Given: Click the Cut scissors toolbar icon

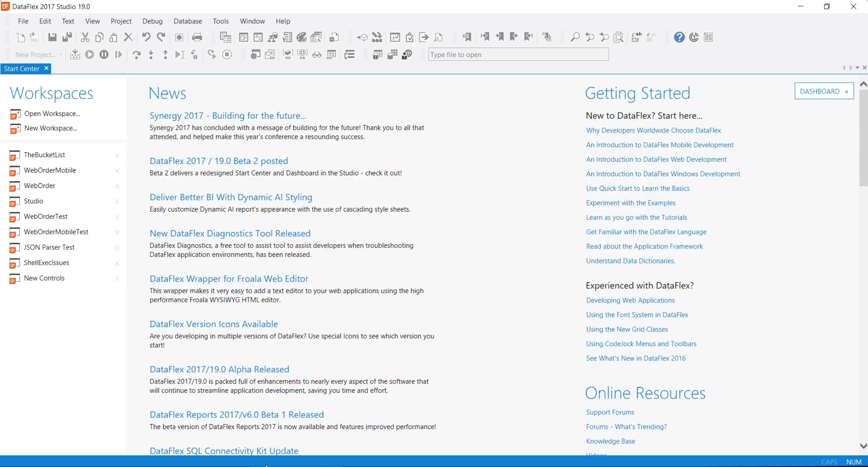Looking at the screenshot, I should coord(85,37).
